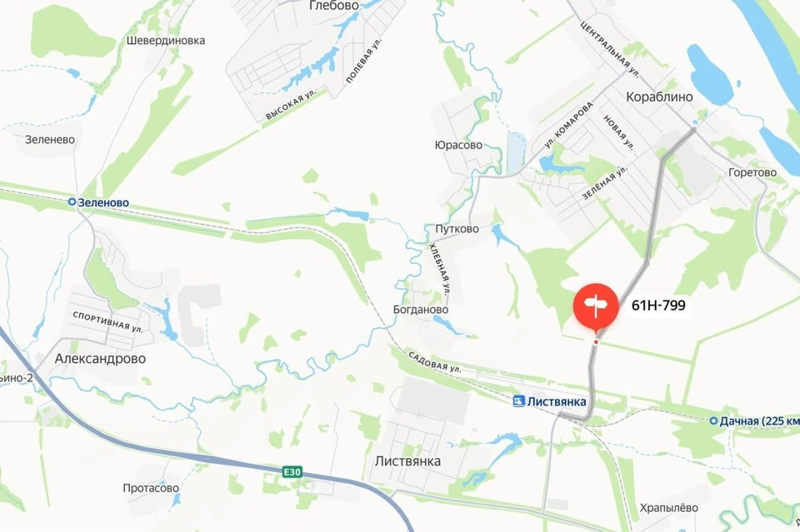Viewport: 800px width, 532px height.
Task: Click the red signpost location pin
Action: (595, 306)
